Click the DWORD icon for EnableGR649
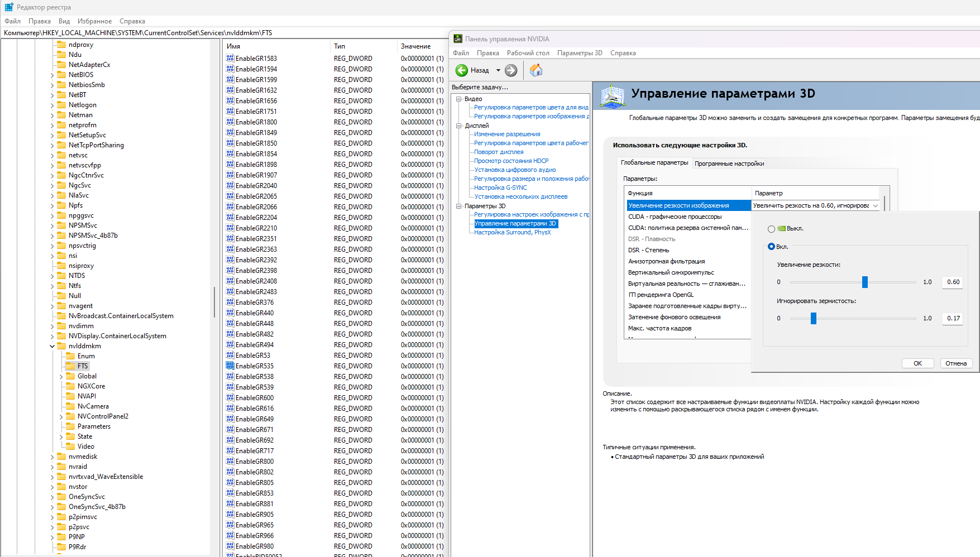Image resolution: width=980 pixels, height=557 pixels. [230, 419]
